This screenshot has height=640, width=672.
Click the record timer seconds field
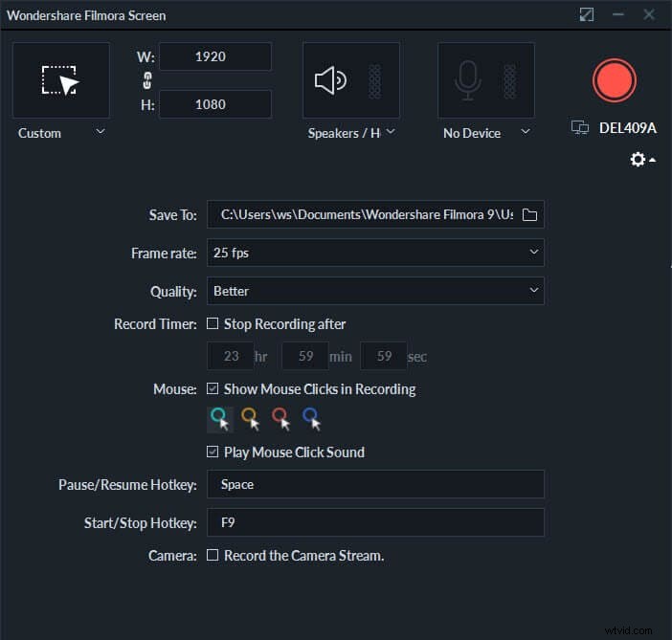point(384,356)
